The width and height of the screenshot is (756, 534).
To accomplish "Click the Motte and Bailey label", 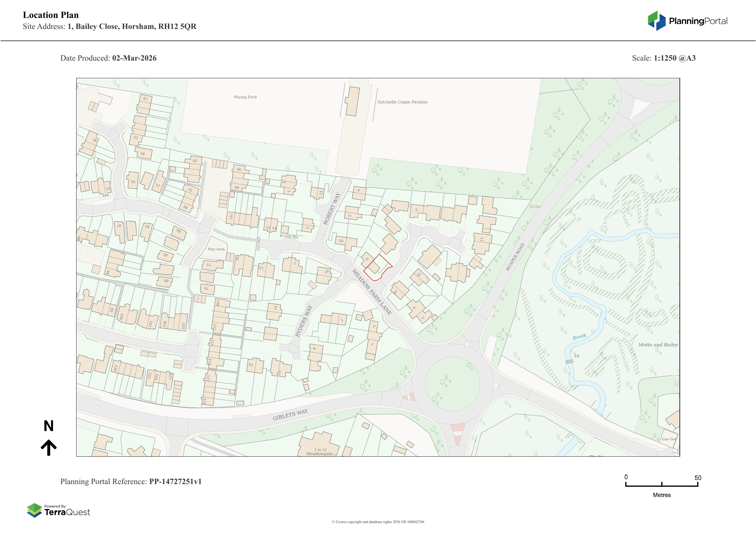I will coord(658,345).
